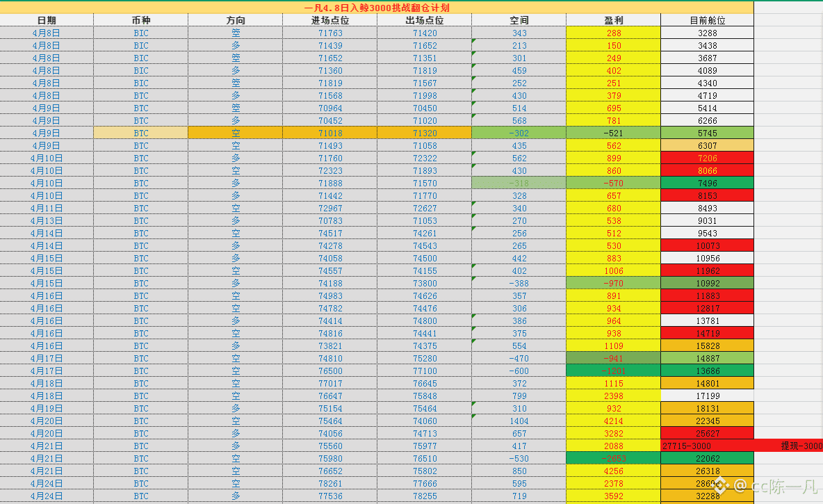This screenshot has height=504, width=823.
Task: Select entry price cell 71439
Action: pos(329,45)
